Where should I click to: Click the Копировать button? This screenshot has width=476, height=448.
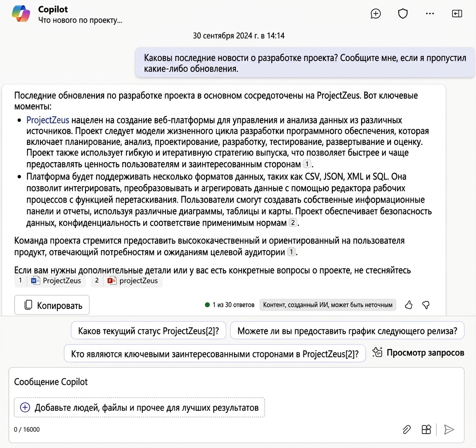pos(52,305)
